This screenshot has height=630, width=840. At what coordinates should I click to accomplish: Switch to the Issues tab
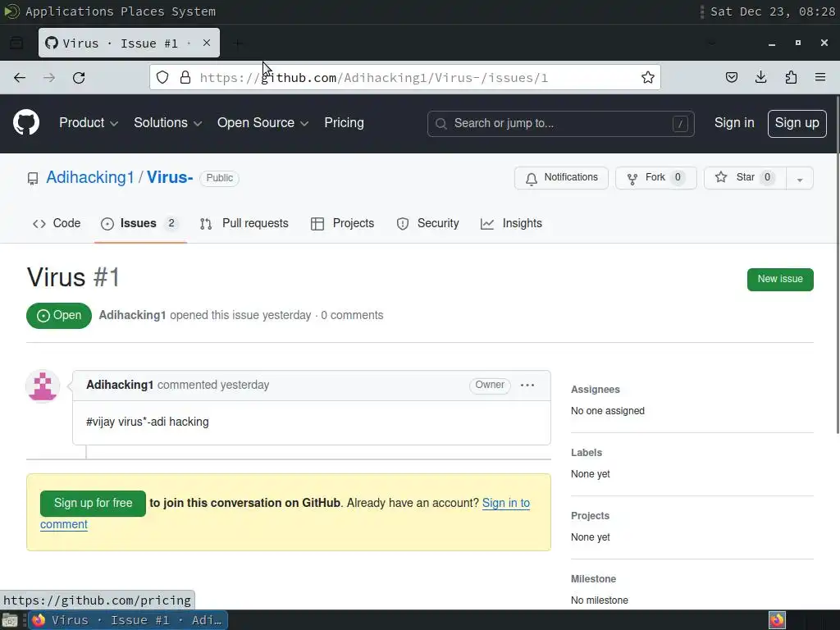tap(140, 223)
